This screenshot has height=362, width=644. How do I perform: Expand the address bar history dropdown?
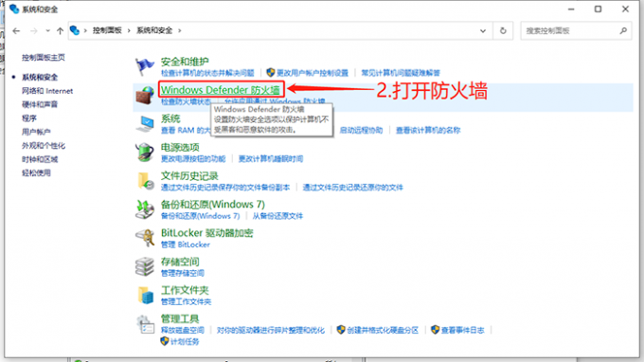pos(483,31)
